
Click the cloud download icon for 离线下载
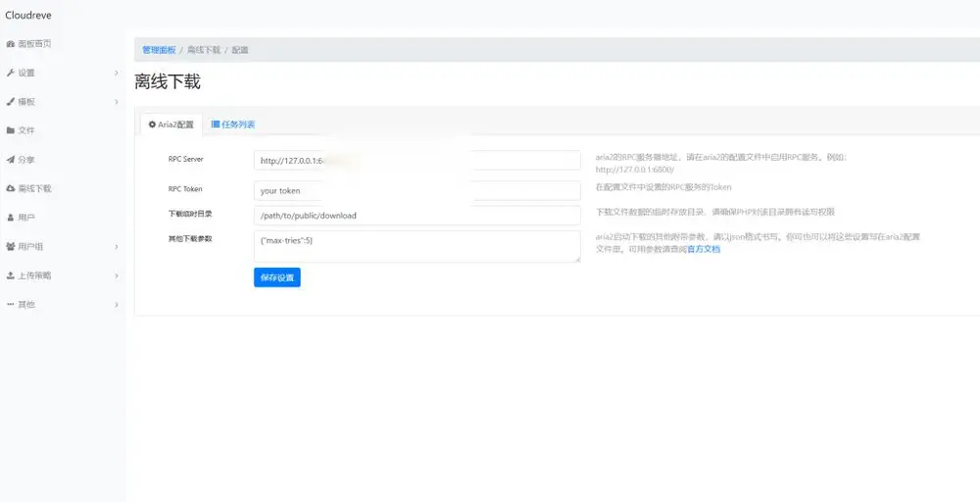pyautogui.click(x=10, y=188)
